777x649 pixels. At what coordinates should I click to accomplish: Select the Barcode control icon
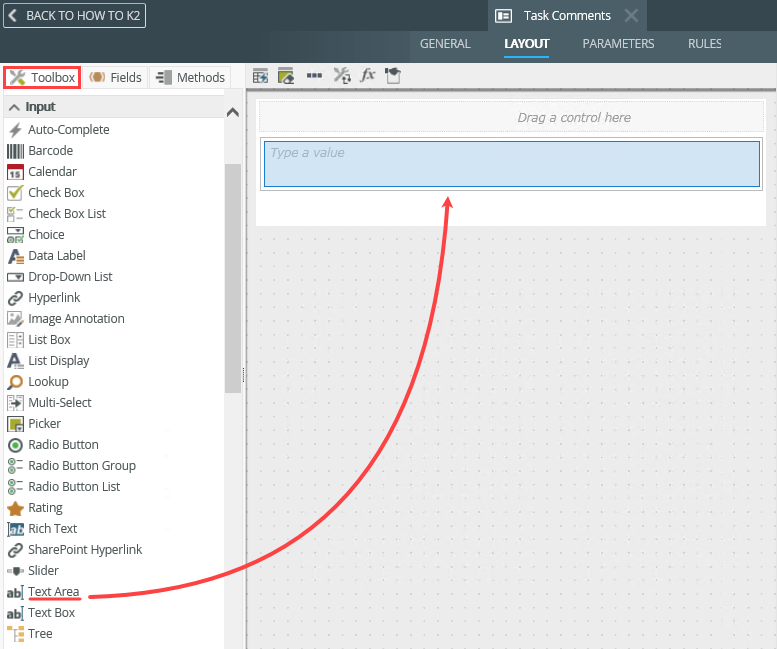[x=15, y=151]
